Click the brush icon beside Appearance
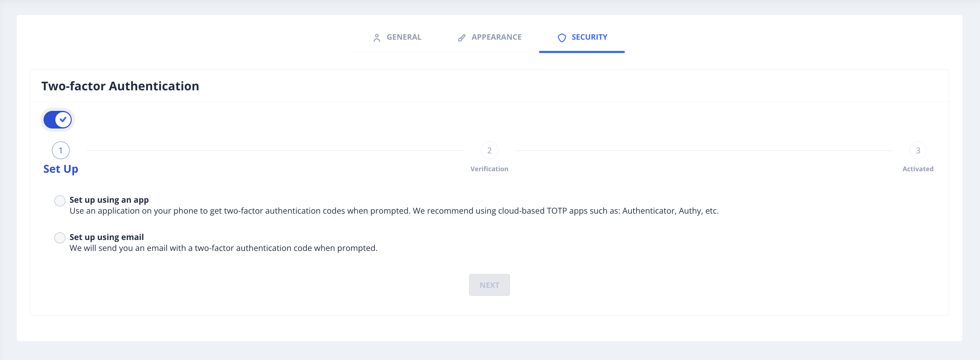The image size is (980, 360). click(462, 38)
